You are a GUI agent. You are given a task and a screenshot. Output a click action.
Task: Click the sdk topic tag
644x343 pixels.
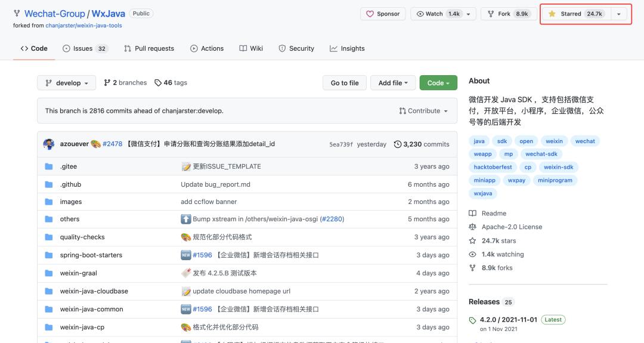click(x=502, y=141)
